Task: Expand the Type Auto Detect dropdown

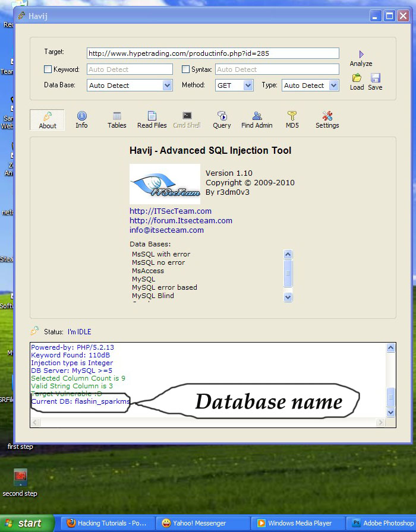Action: point(334,85)
